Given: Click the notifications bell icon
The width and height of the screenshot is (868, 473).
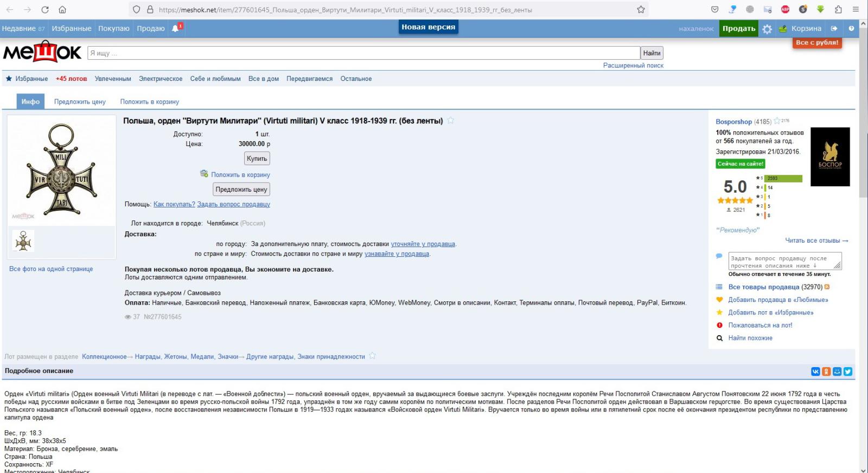Looking at the screenshot, I should [x=175, y=29].
